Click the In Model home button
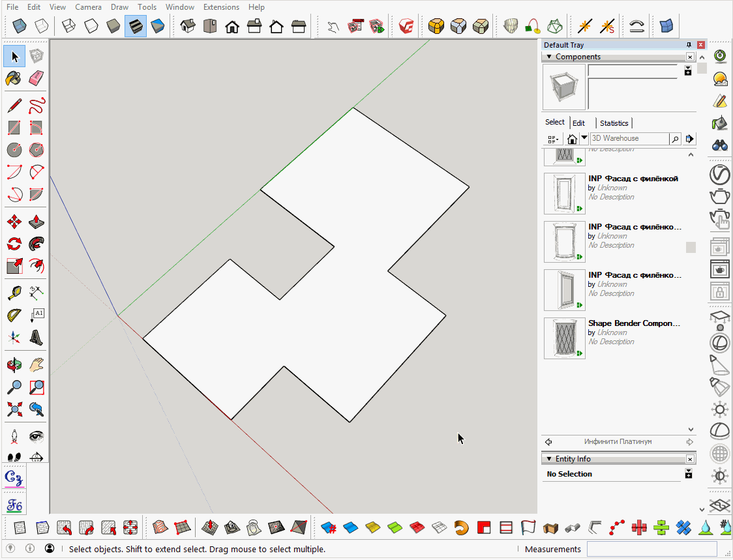 point(572,139)
